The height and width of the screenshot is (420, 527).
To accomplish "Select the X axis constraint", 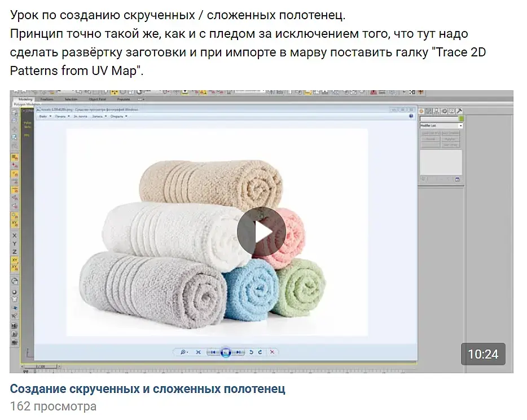I will [15, 236].
